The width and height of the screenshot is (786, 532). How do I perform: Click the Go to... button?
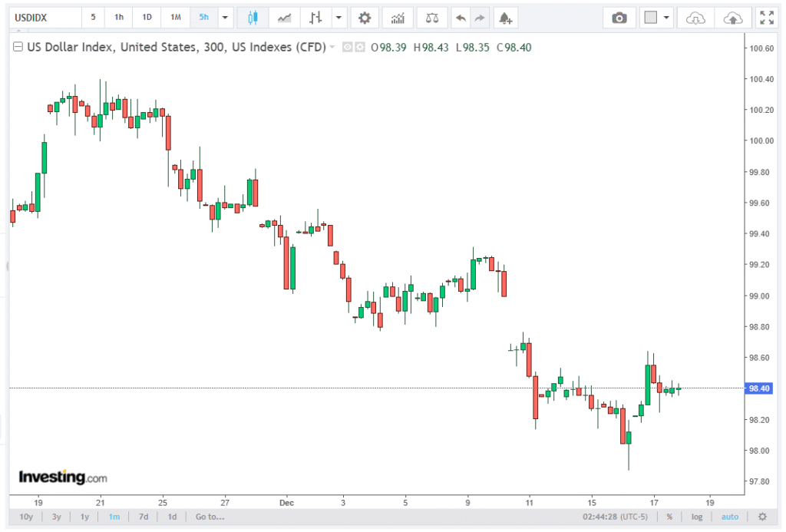click(x=210, y=517)
